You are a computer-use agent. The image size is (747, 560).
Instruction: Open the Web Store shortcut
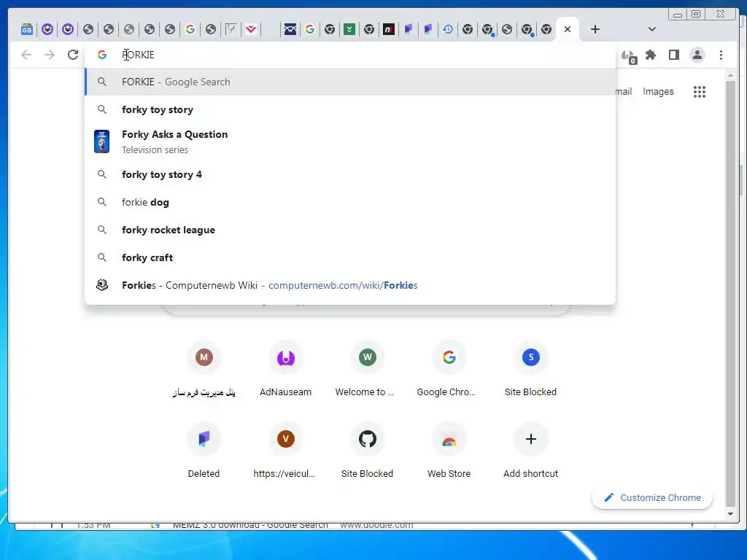(449, 451)
